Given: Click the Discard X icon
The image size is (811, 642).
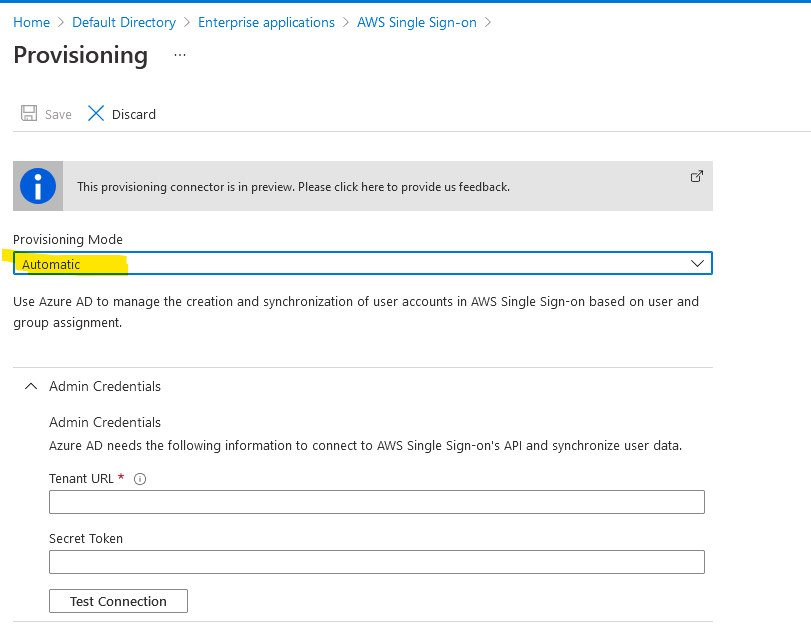Looking at the screenshot, I should click(96, 113).
